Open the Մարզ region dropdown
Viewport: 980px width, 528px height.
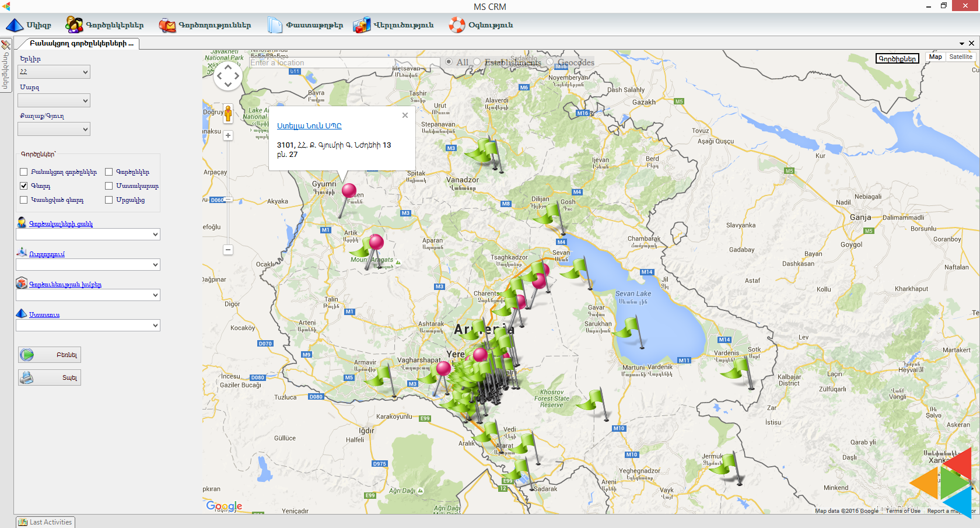(x=54, y=100)
